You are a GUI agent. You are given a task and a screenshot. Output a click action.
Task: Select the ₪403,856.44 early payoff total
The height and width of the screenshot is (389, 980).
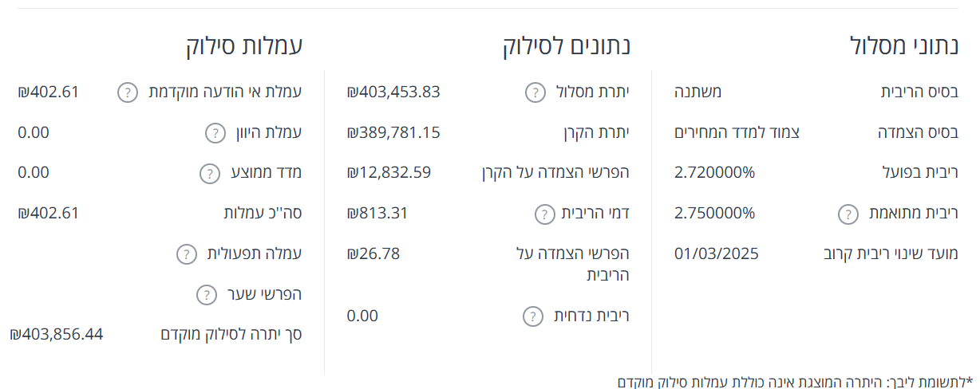coord(57,334)
